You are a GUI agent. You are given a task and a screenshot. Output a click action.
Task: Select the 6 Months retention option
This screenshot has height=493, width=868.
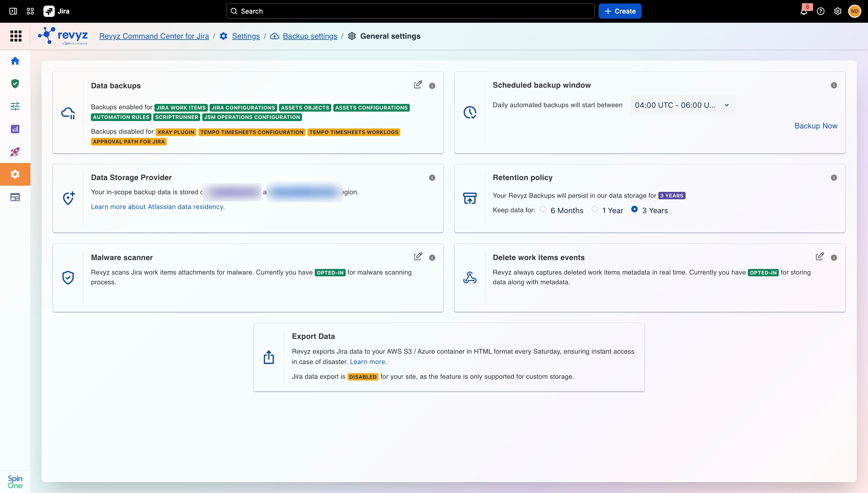(x=543, y=209)
